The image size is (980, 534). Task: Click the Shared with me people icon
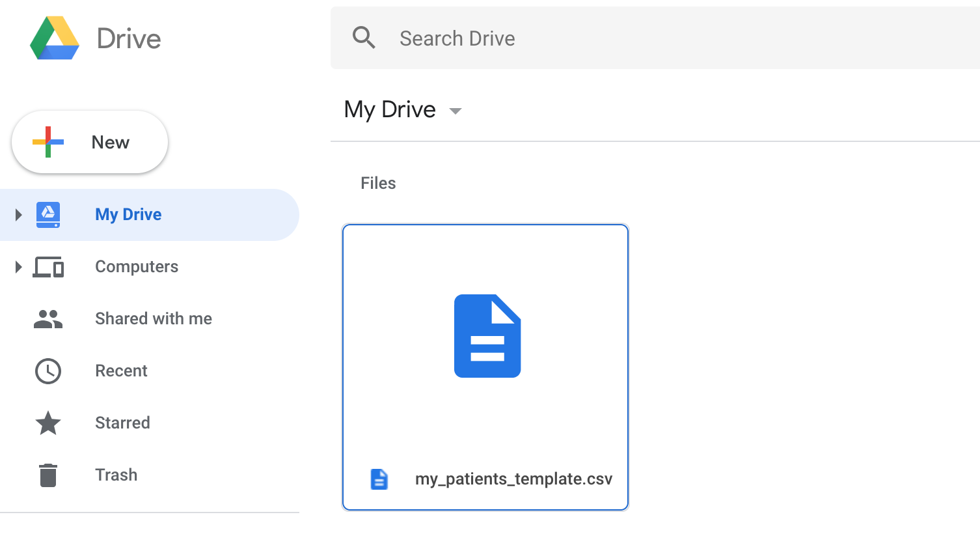[x=48, y=319]
